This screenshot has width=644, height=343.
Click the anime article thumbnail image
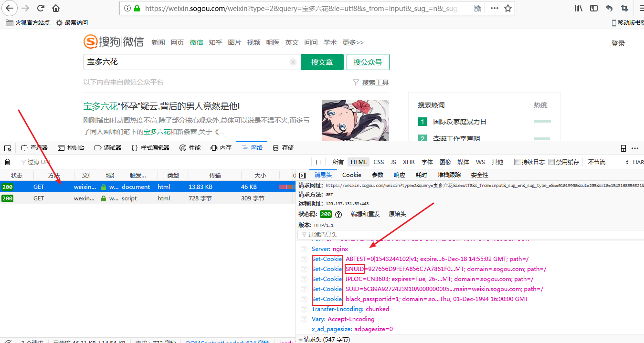click(356, 120)
